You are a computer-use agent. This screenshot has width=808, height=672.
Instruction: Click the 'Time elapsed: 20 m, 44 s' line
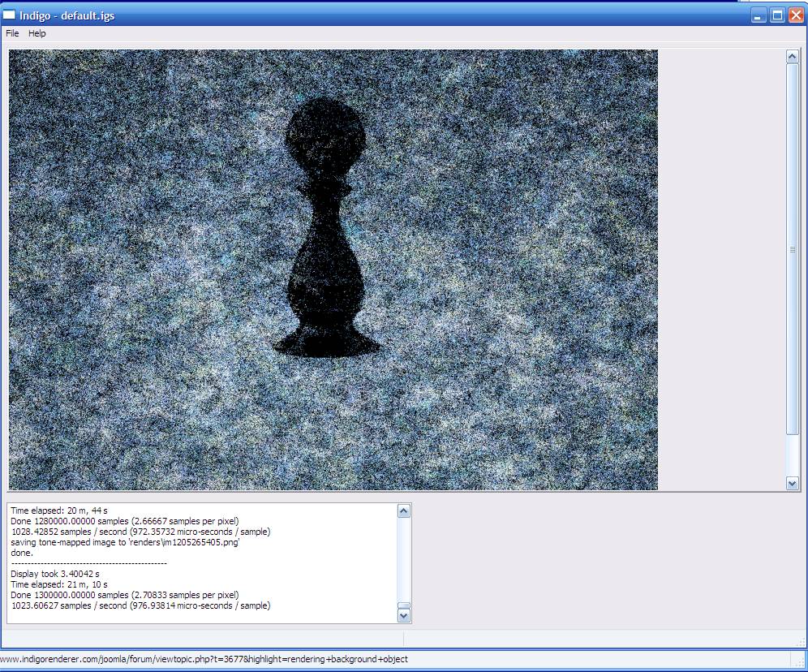[x=59, y=510]
